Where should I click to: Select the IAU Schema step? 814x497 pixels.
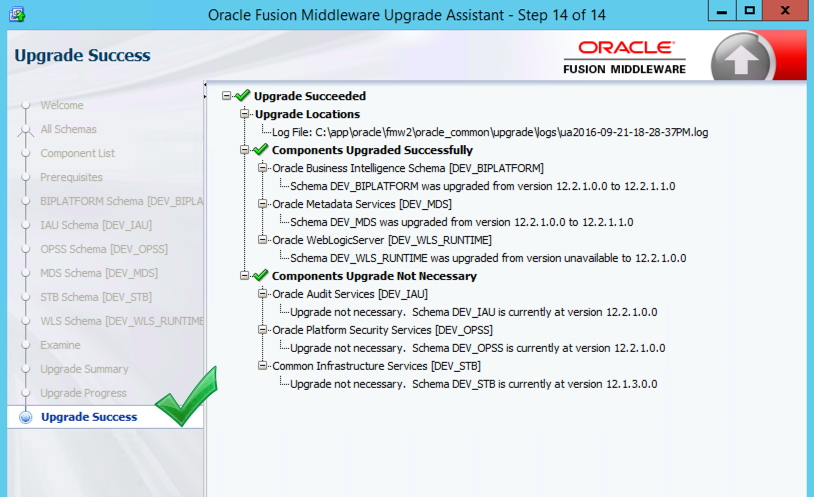[96, 225]
